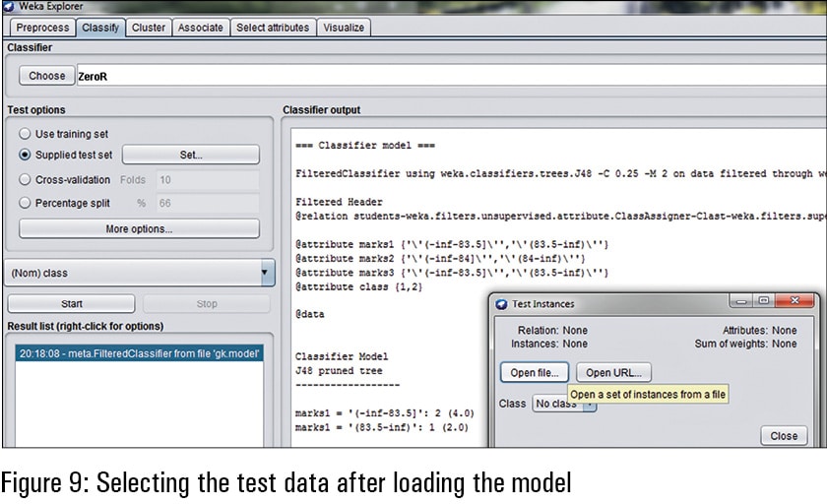Go to the Associate tab
The image size is (827, 504).
(200, 28)
